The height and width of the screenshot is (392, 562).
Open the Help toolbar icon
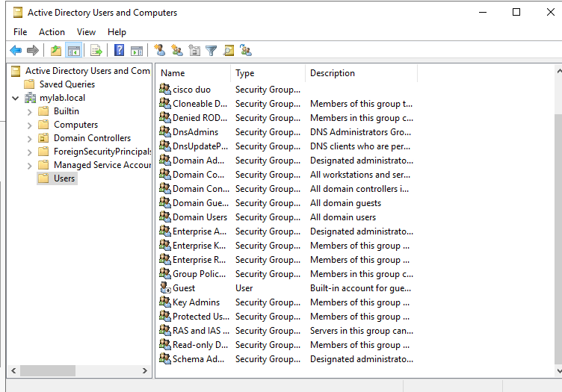pyautogui.click(x=119, y=50)
